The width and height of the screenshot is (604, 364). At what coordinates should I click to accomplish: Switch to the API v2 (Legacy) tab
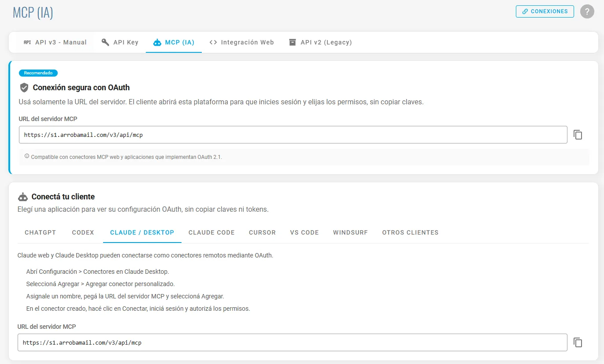coord(320,42)
